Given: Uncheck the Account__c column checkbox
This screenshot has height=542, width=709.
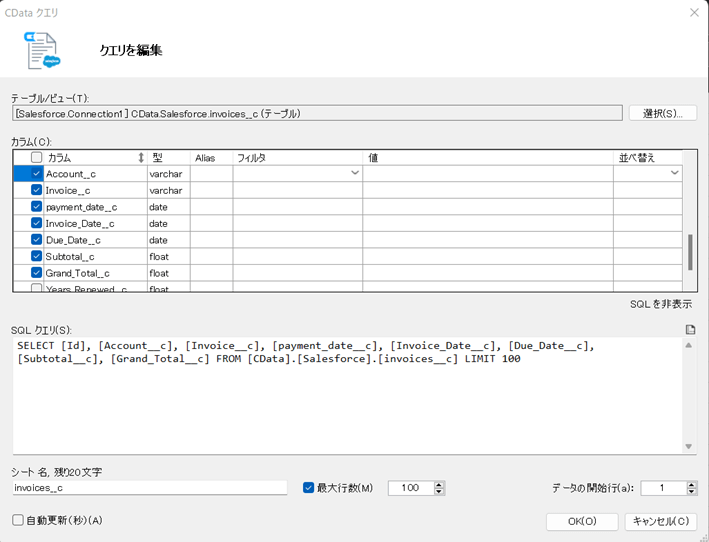Looking at the screenshot, I should coord(37,173).
